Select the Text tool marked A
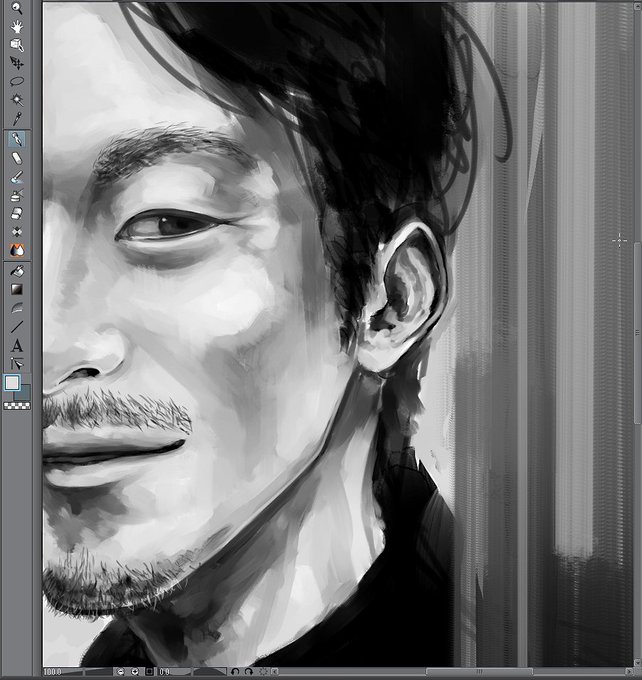The height and width of the screenshot is (680, 642). [x=16, y=346]
